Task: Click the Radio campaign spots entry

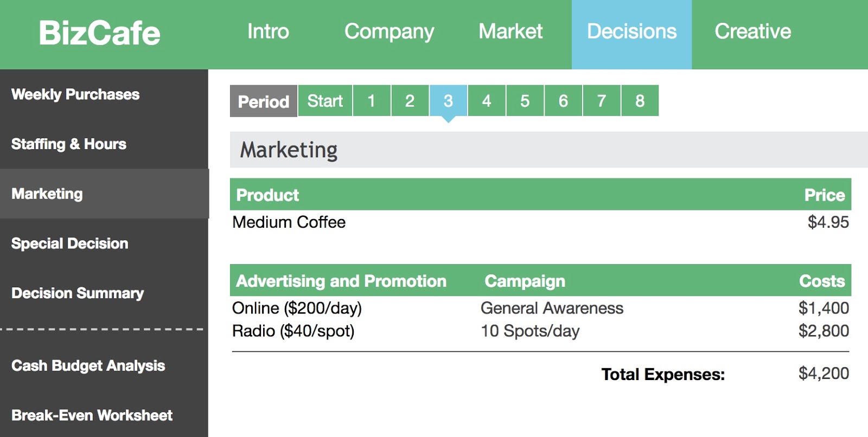Action: point(530,331)
